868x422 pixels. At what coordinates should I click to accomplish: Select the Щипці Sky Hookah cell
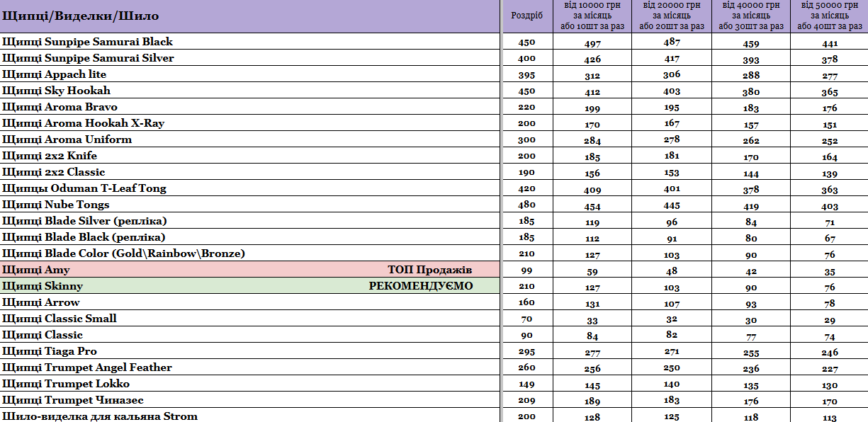(250, 91)
